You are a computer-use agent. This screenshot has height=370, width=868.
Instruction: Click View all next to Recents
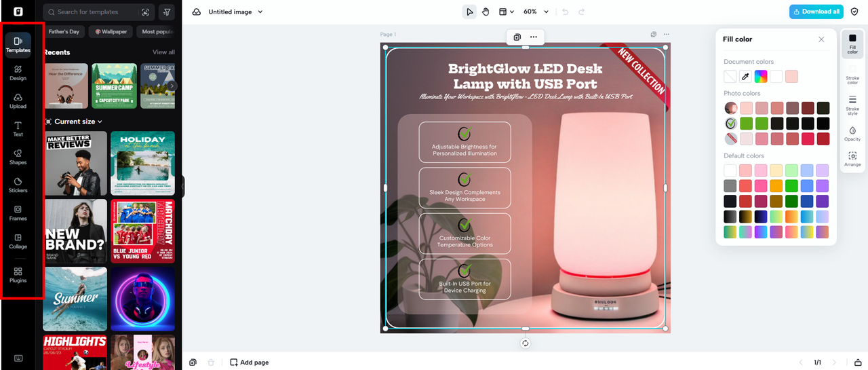[x=163, y=52]
